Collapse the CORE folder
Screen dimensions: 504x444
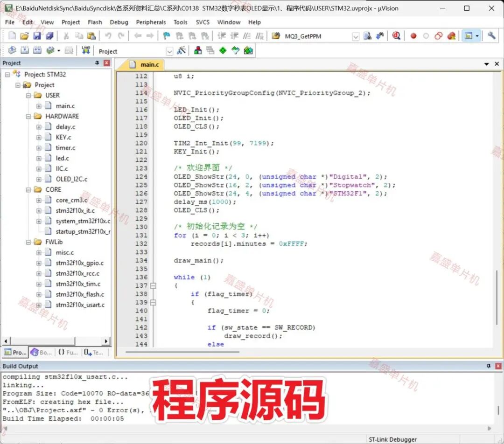click(x=28, y=189)
